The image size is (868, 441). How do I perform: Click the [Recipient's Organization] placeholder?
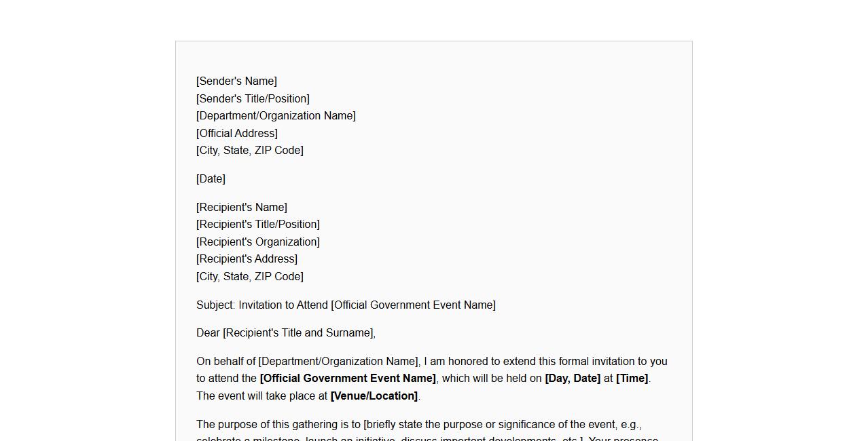click(x=258, y=242)
